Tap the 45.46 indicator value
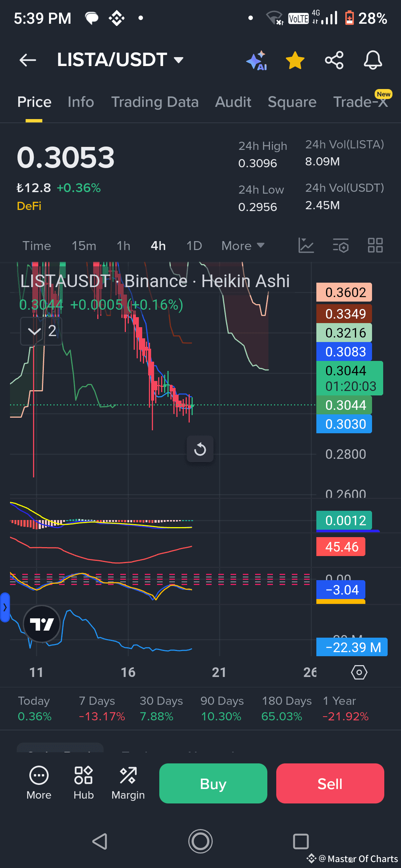This screenshot has height=868, width=401. [341, 547]
